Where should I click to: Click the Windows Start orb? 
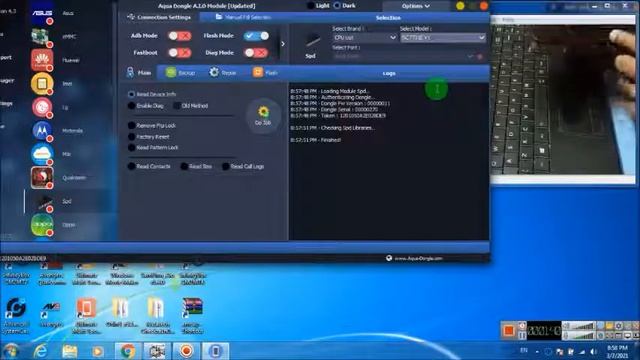11,351
